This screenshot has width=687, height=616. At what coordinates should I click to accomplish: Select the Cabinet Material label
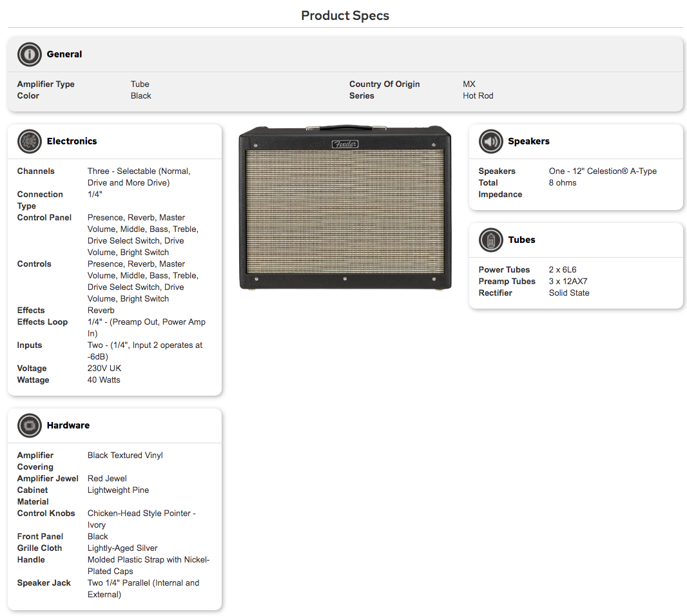tap(33, 496)
